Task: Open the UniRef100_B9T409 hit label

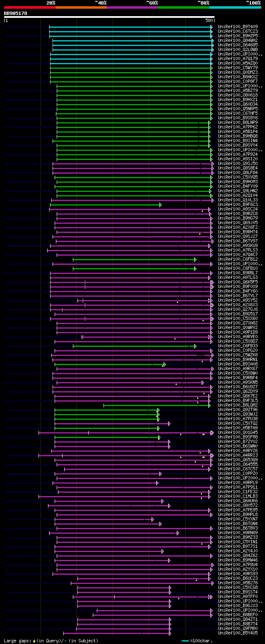Action: 238,27
